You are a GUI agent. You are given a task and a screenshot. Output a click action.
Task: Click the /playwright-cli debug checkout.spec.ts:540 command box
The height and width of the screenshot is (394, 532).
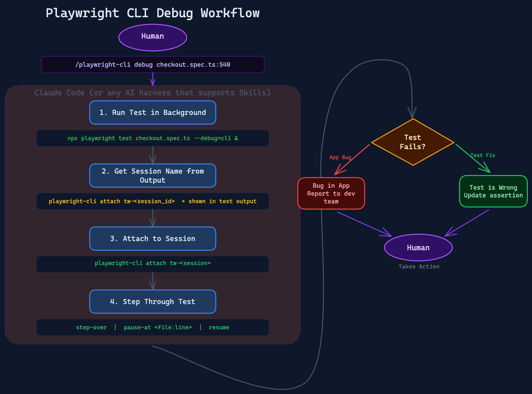pyautogui.click(x=152, y=64)
